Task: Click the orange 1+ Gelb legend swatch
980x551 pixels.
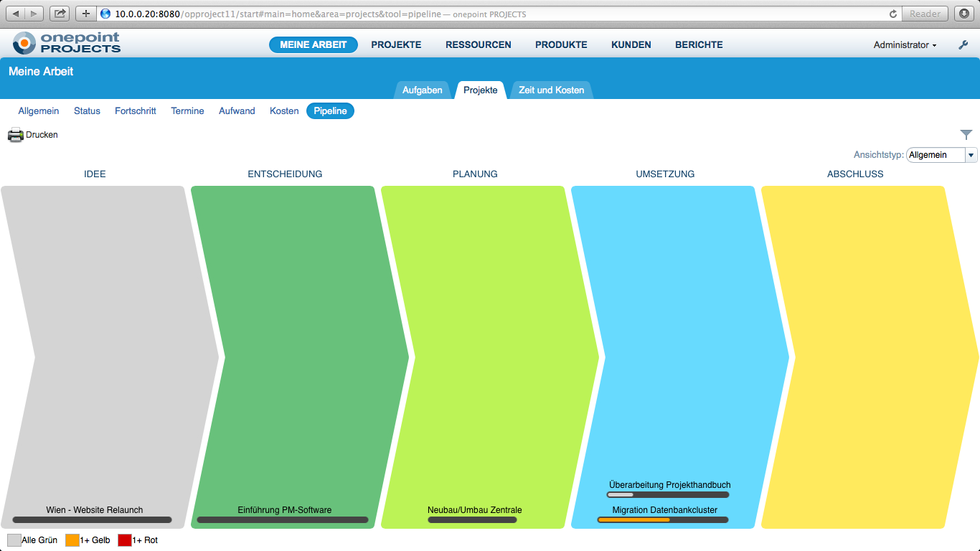Action: pyautogui.click(x=74, y=540)
